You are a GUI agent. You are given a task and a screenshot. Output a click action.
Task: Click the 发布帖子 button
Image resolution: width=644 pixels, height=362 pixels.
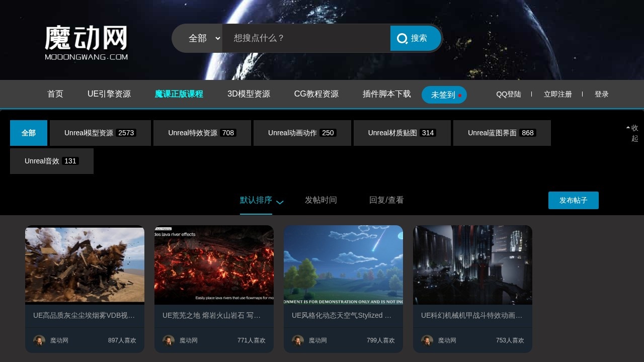[573, 200]
